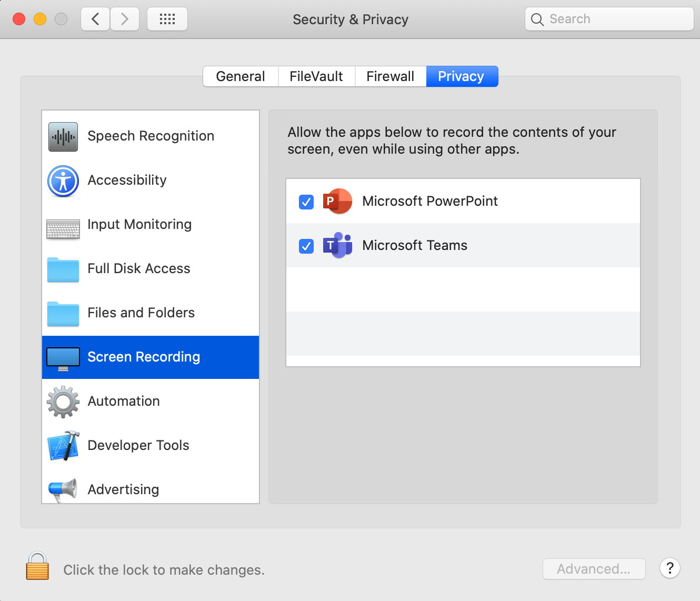
Task: Toggle Microsoft Teams checkbox
Action: tap(306, 246)
